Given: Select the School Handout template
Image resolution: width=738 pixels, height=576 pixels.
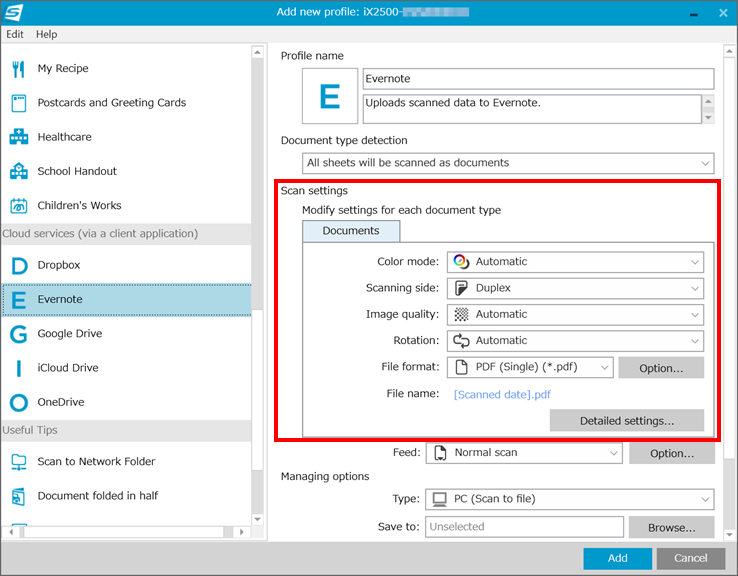Looking at the screenshot, I should (x=126, y=171).
